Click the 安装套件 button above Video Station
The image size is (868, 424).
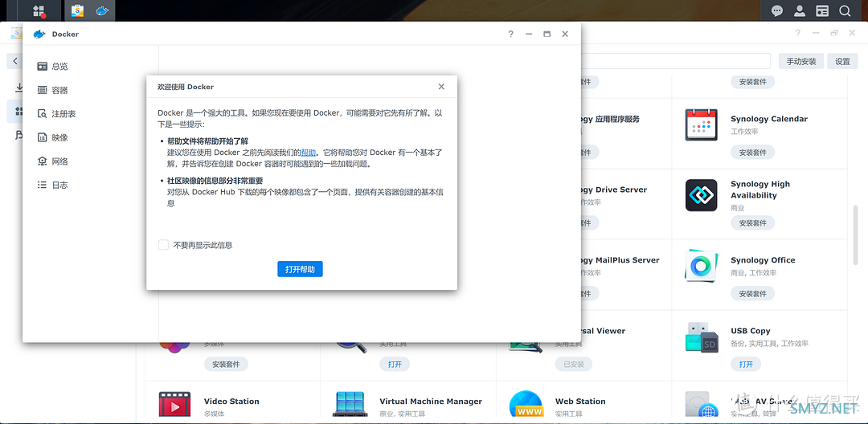(226, 364)
